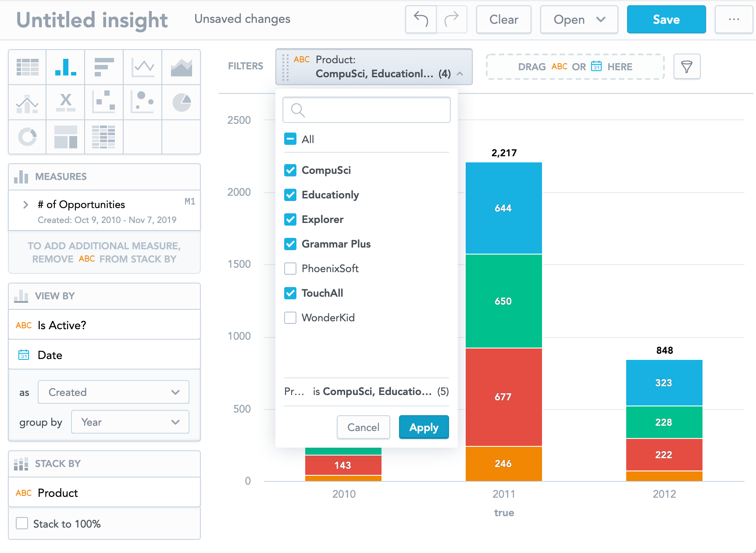Click the filter search input field
The height and width of the screenshot is (553, 756).
click(x=367, y=110)
